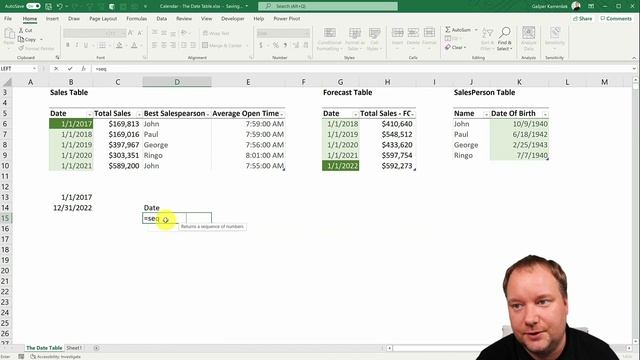Click the Format Painter brush icon

point(21,48)
